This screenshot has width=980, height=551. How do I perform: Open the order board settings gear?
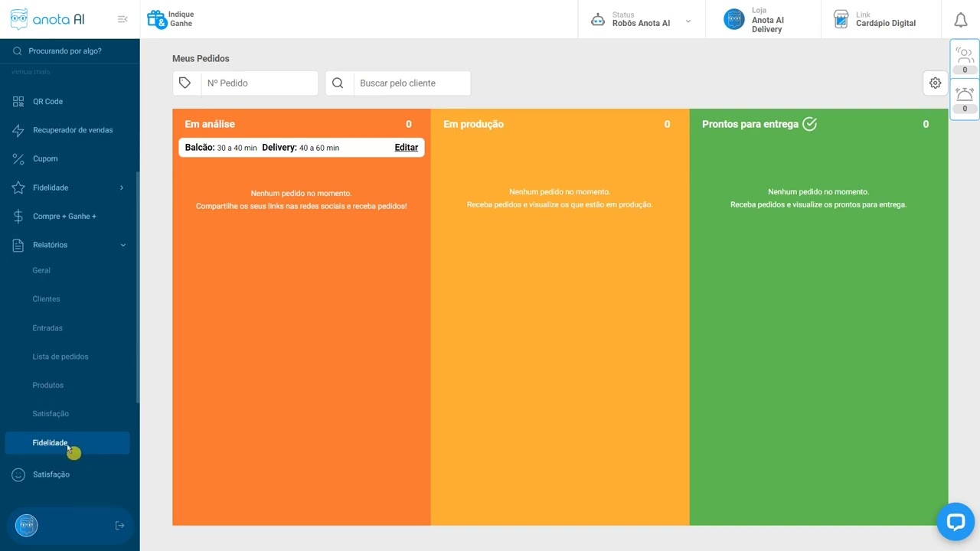(x=935, y=83)
